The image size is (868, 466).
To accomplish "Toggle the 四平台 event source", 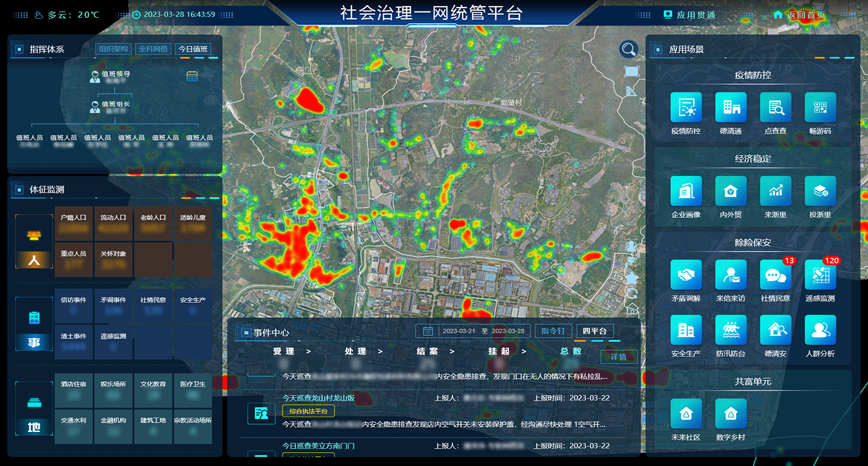I will point(594,331).
